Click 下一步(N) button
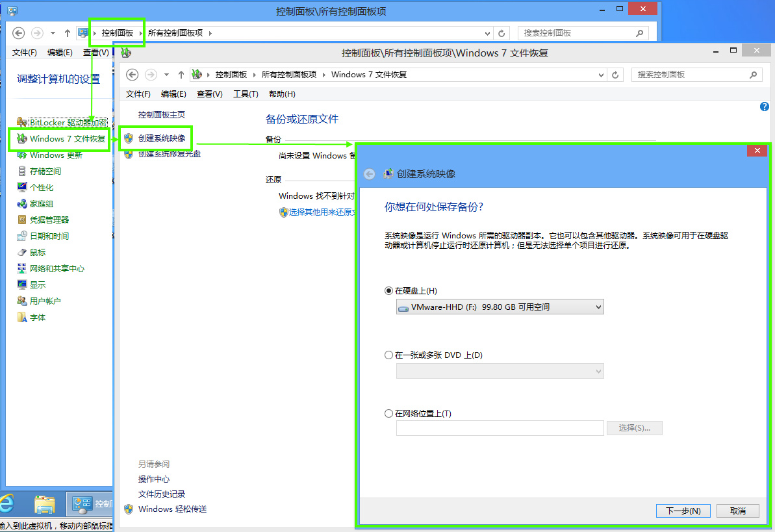Viewport: 775px width, 532px height. (x=683, y=511)
